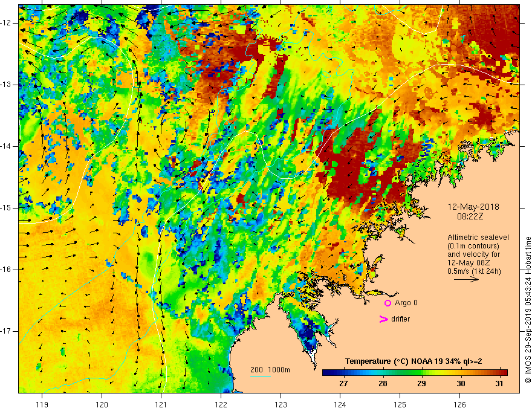This screenshot has width=532, height=411.
Task: Click the longitude axis label 120
Action: (102, 404)
